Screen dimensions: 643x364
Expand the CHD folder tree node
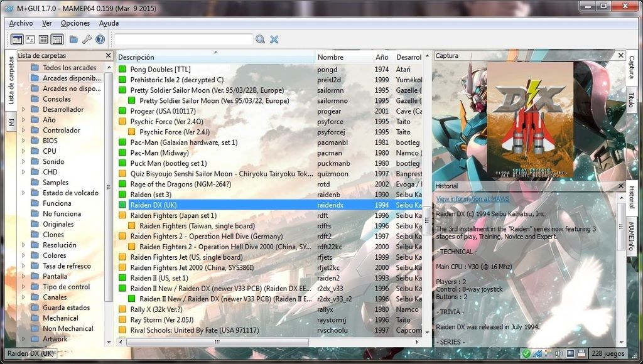(23, 172)
